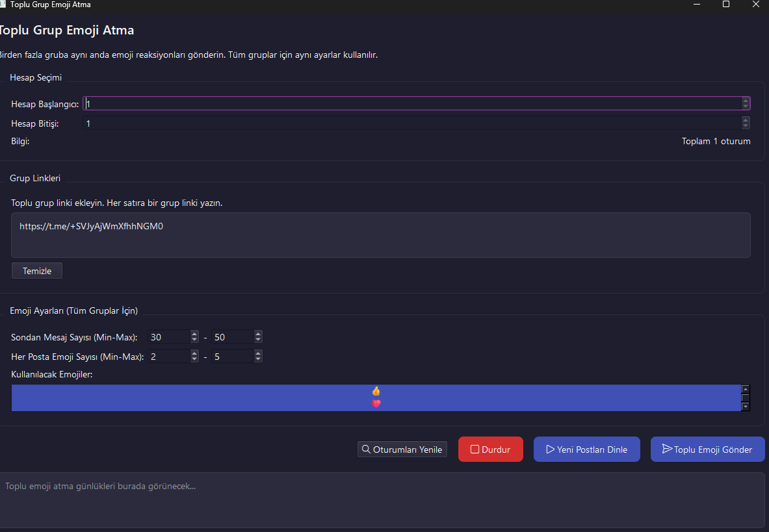
Task: Decrease Hesap Başlangıcı value with down arrow
Action: (746, 107)
